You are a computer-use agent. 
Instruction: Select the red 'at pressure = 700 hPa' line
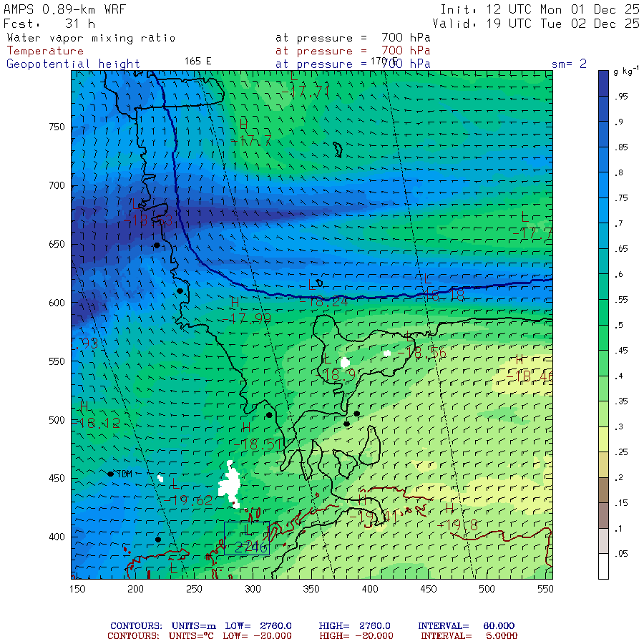pyautogui.click(x=353, y=51)
